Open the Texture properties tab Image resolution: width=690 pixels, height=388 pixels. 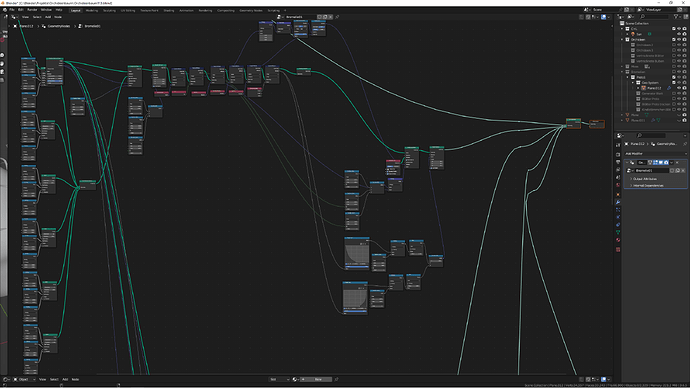click(x=618, y=249)
